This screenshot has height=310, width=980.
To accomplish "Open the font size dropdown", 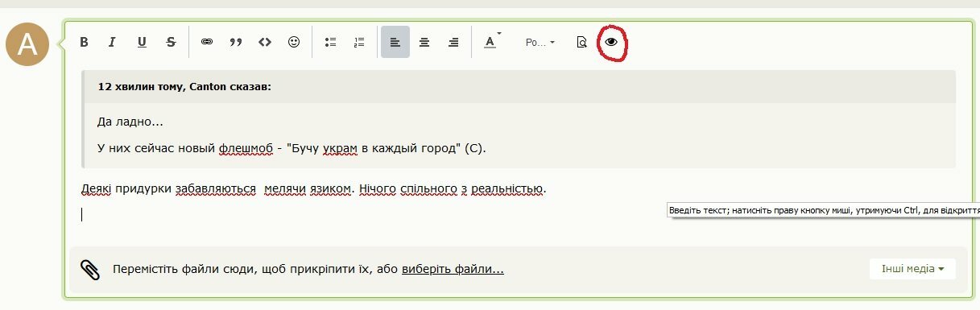I will [540, 43].
